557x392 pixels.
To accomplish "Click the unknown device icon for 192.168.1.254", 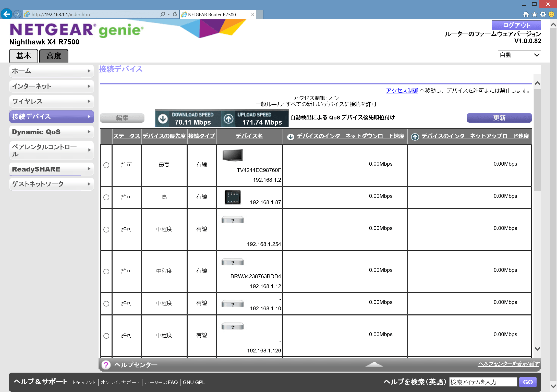I will tap(232, 220).
